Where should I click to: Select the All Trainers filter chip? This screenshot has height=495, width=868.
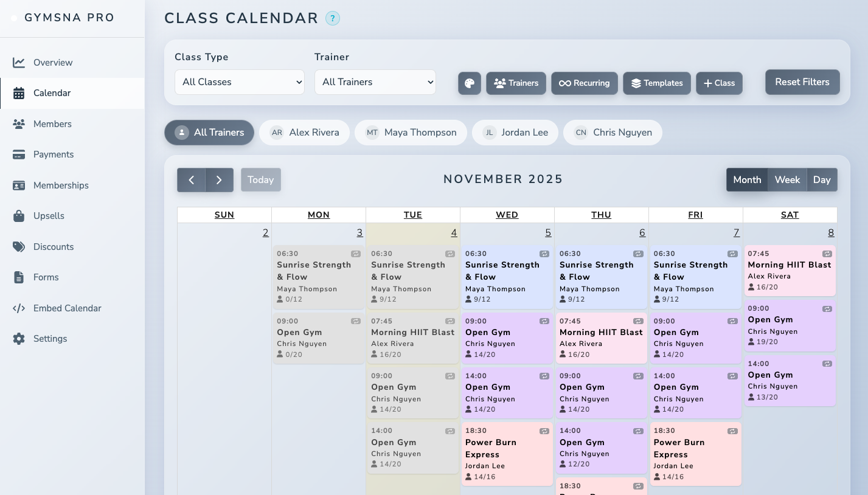point(209,133)
